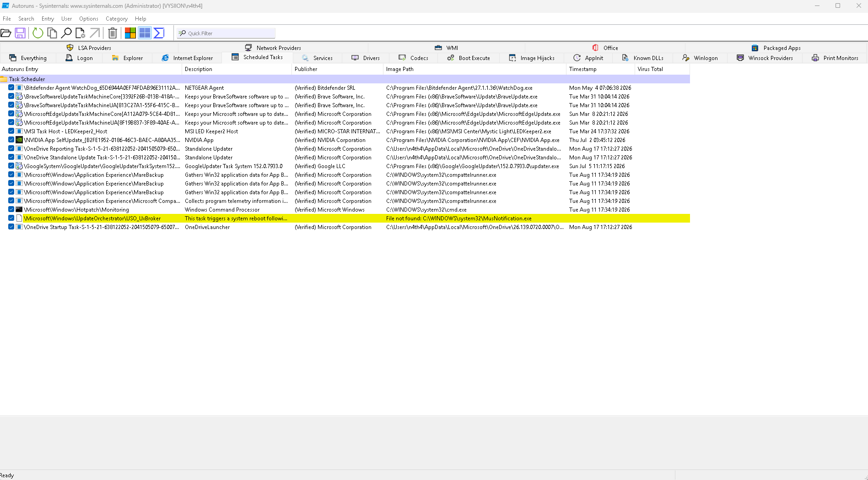This screenshot has width=868, height=480.
Task: Disable the Bitdefender Agent WatchDog checkbox
Action: tap(11, 87)
